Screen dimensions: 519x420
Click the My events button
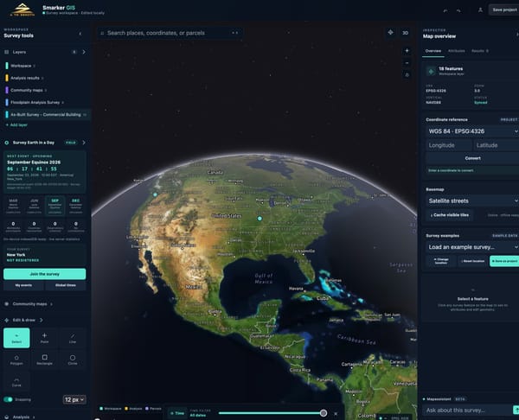point(23,285)
